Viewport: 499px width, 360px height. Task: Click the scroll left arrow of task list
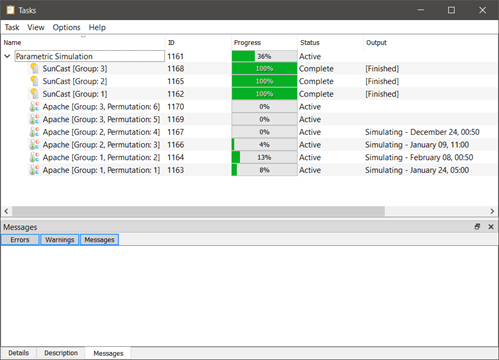coord(6,211)
